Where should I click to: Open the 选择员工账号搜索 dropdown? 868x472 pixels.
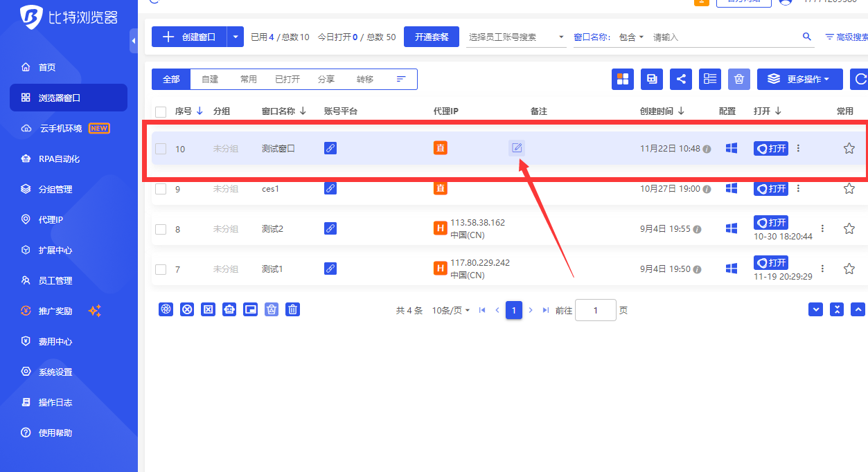(x=517, y=37)
